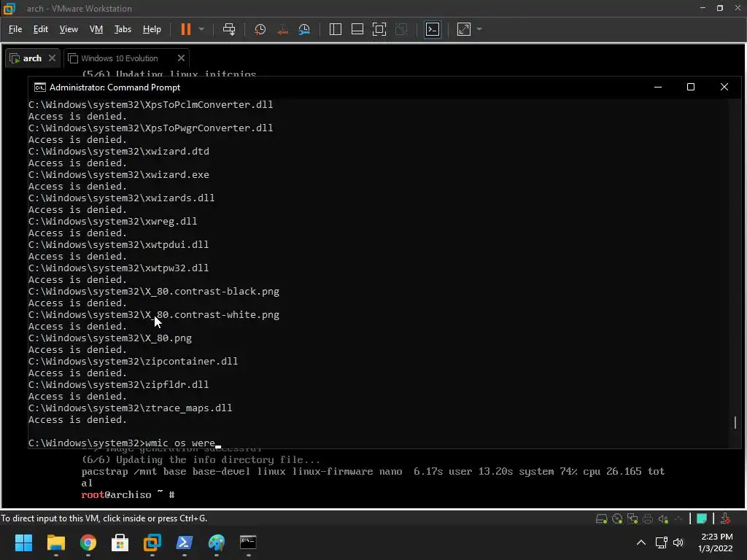This screenshot has height=560, width=747.
Task: Show hidden system tray icons
Action: point(641,542)
